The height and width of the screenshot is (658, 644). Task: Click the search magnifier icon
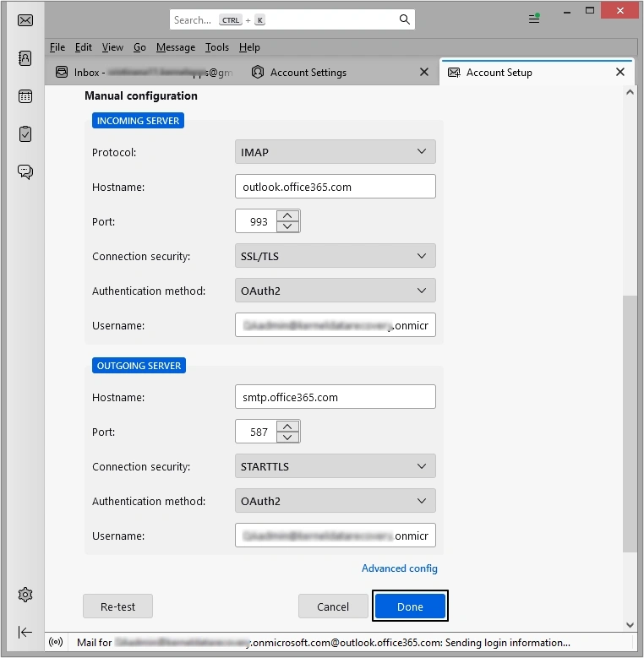coord(404,19)
